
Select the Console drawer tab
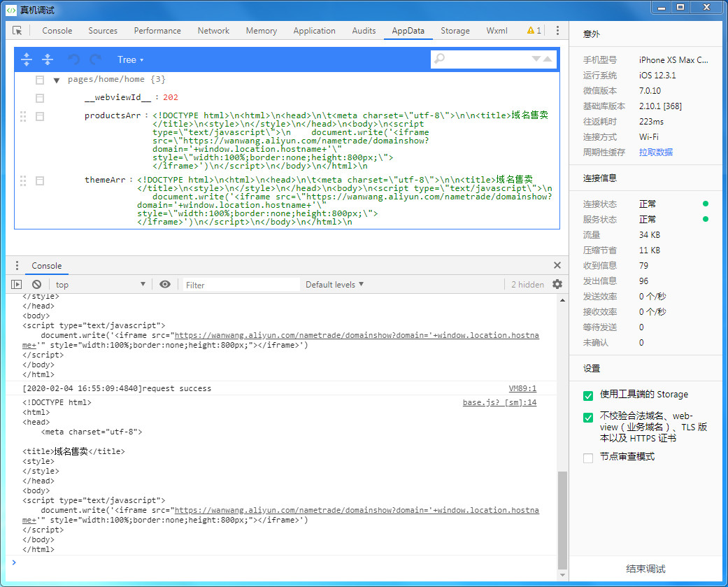click(46, 266)
